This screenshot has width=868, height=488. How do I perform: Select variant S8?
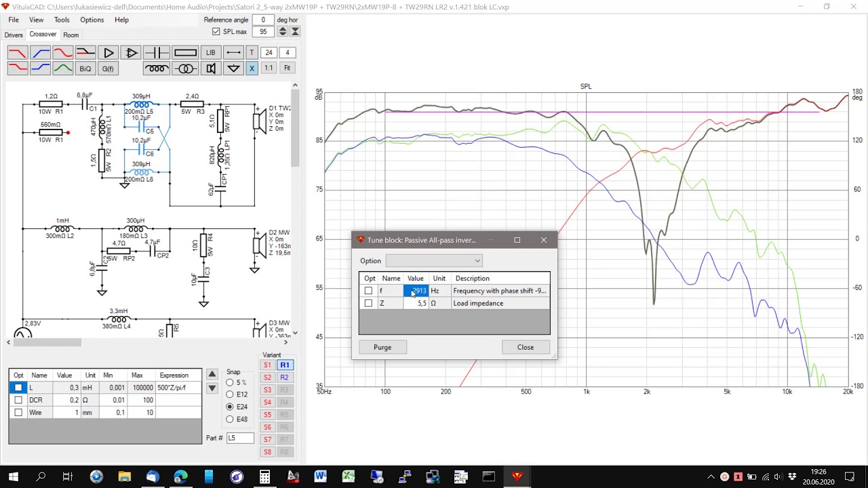(267, 452)
